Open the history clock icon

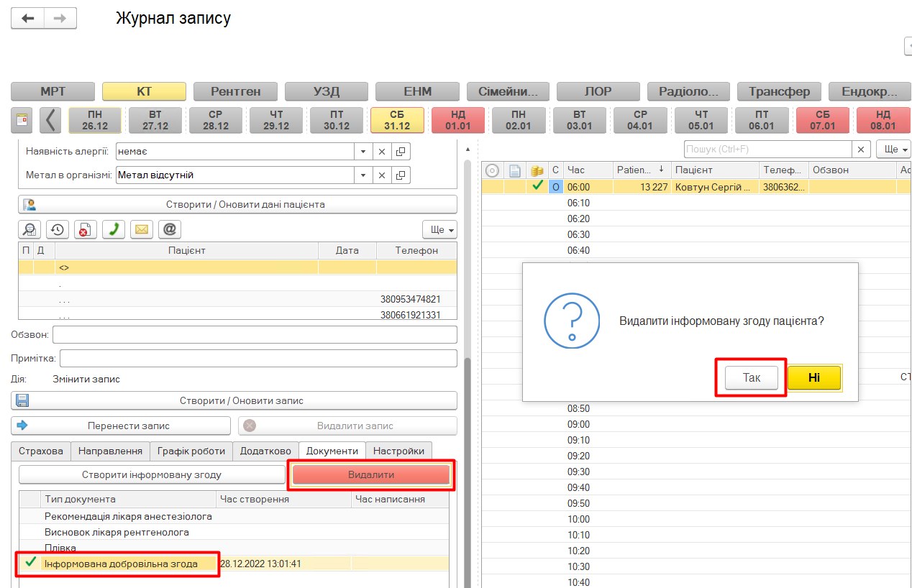(x=58, y=229)
